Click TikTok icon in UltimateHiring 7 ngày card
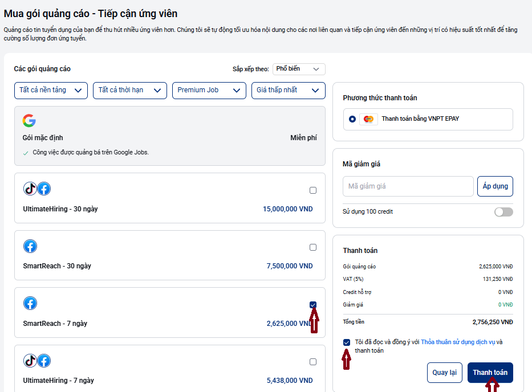The width and height of the screenshot is (532, 392). click(x=30, y=361)
